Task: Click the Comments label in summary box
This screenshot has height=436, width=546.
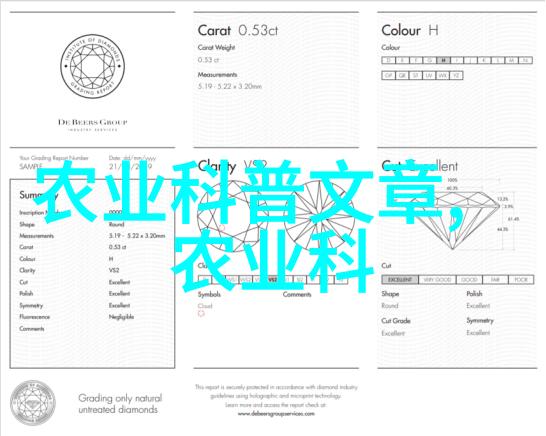Action: coord(32,328)
